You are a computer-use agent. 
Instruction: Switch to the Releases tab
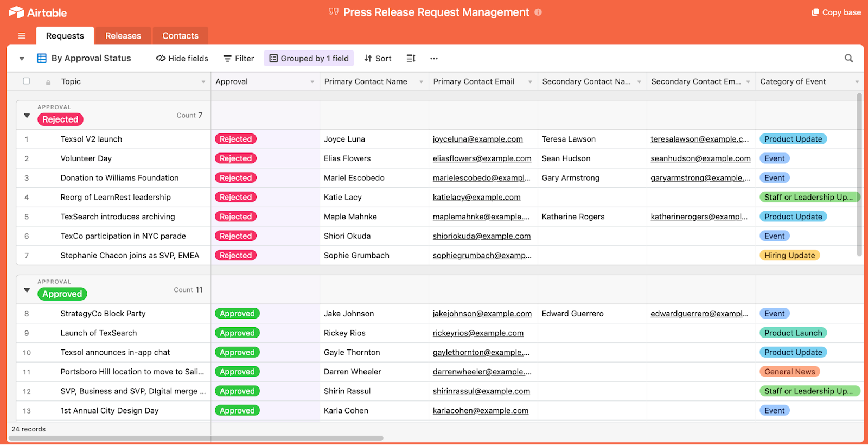click(123, 36)
